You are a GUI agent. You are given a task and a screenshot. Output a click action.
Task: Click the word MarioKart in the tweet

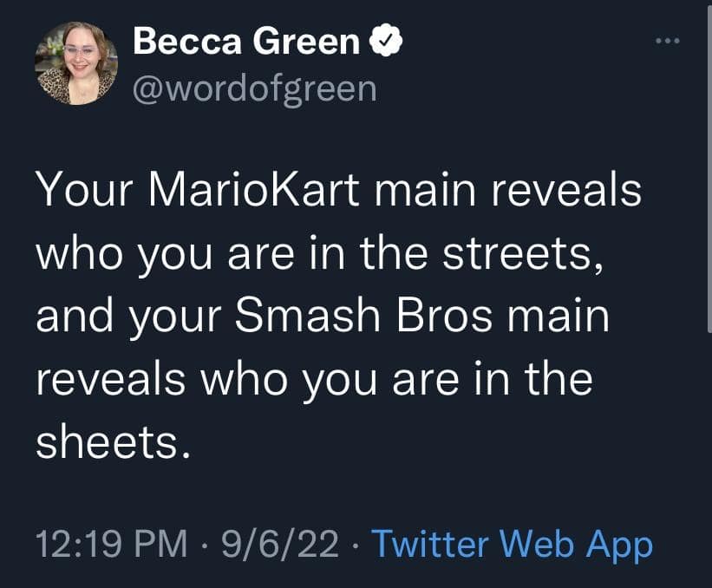(246, 191)
